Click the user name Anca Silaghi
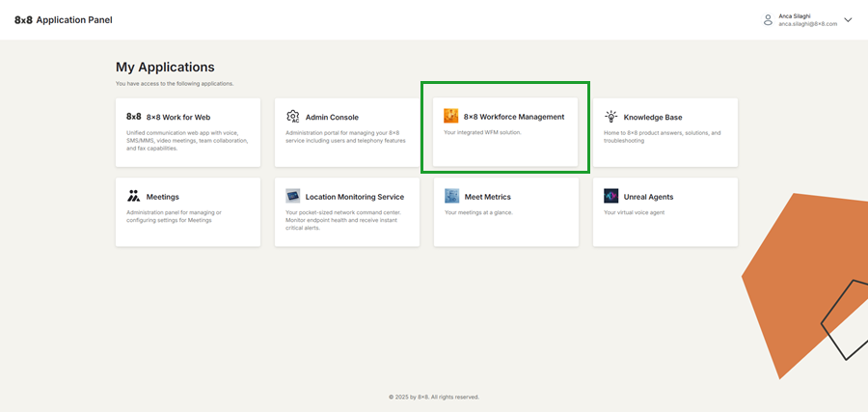 click(x=797, y=15)
